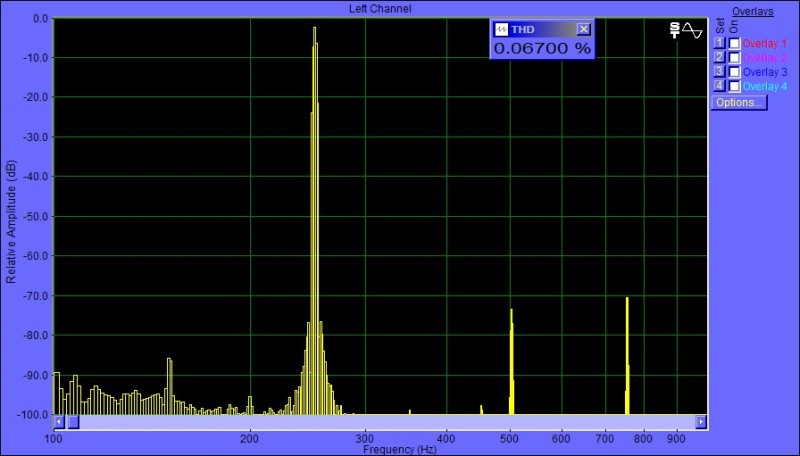Screen dimensions: 800x456
Task: Click the magenta Overlay 2 label
Action: pyautogui.click(x=764, y=58)
